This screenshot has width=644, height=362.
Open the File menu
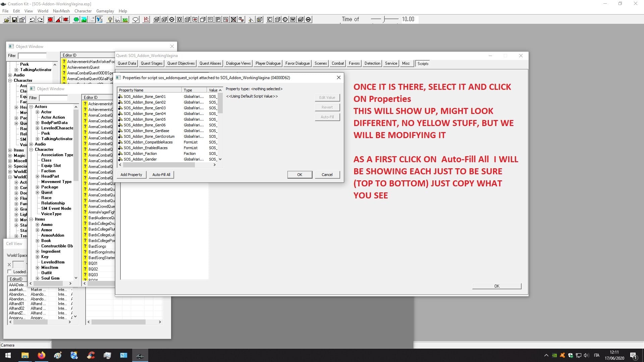(5, 11)
